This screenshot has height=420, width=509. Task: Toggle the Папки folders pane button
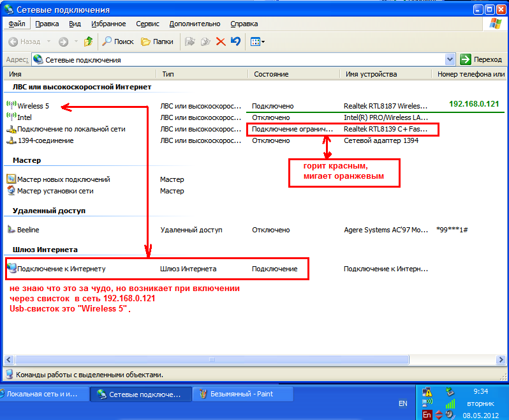[x=157, y=41]
